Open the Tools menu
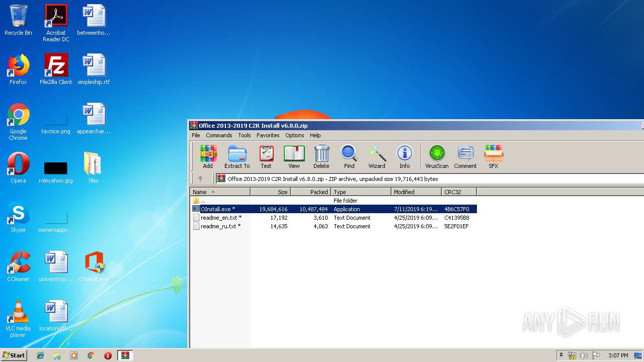 (x=245, y=135)
